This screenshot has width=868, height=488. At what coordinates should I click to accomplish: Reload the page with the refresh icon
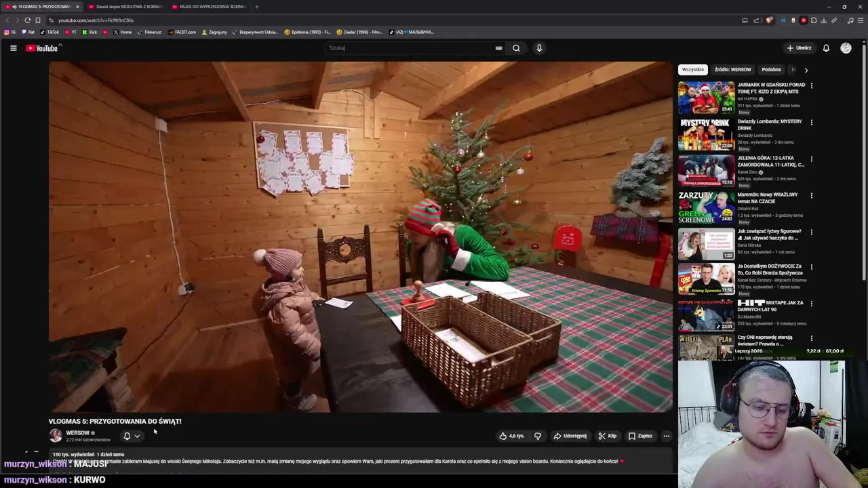point(27,20)
